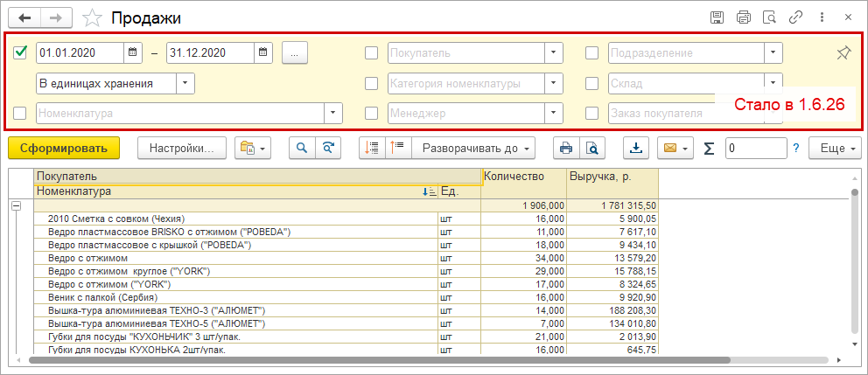Enable the Заказ покупателя filter checkbox
The width and height of the screenshot is (868, 375).
592,114
